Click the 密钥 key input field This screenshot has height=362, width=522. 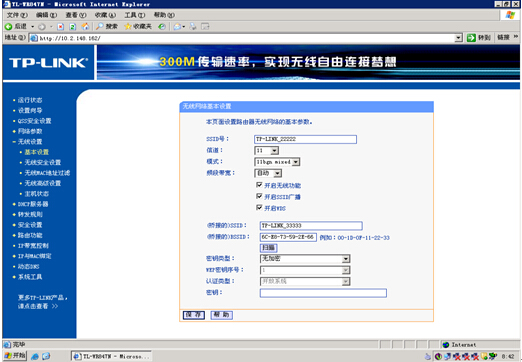323,293
